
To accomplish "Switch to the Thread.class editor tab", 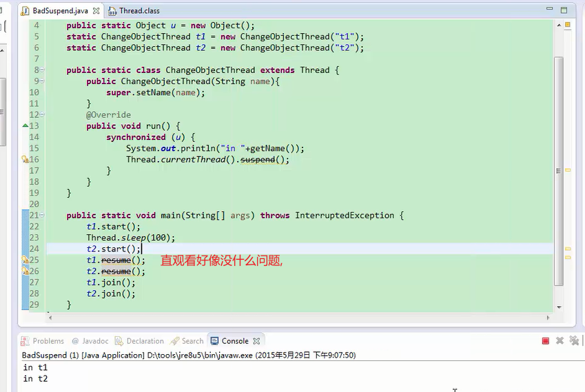I will click(138, 11).
